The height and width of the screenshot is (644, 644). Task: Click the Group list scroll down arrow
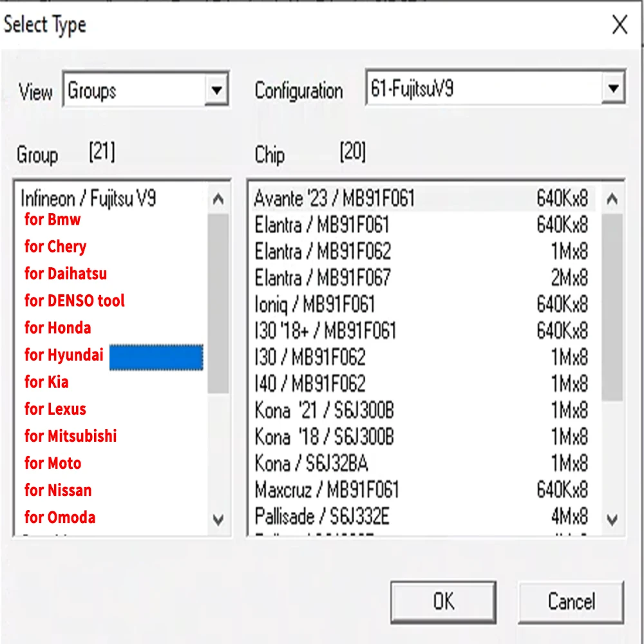click(218, 520)
